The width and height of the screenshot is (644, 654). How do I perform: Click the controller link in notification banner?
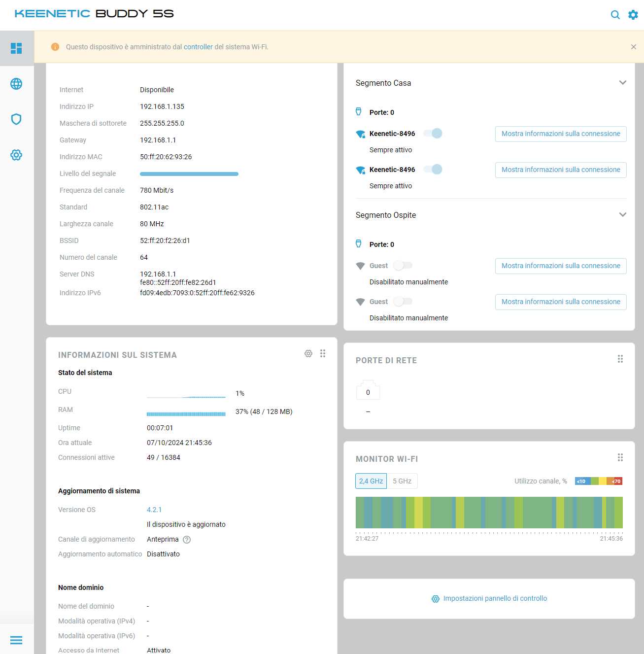198,47
